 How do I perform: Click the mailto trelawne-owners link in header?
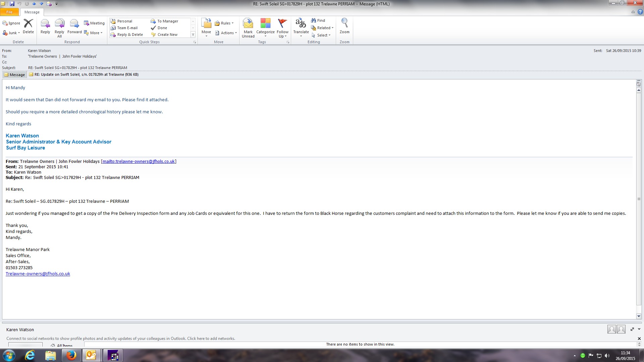click(139, 162)
